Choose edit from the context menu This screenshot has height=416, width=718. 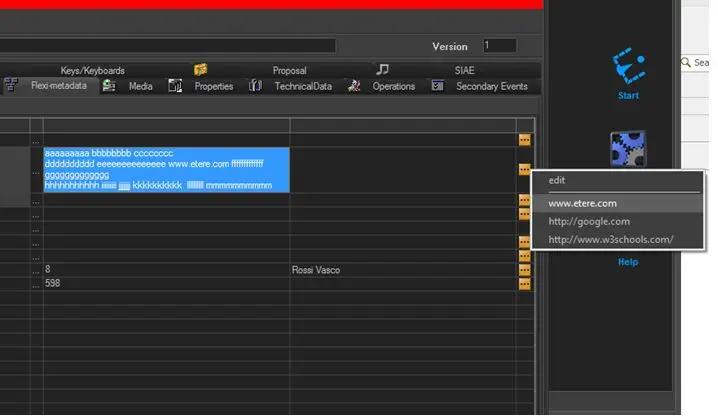pyautogui.click(x=557, y=180)
